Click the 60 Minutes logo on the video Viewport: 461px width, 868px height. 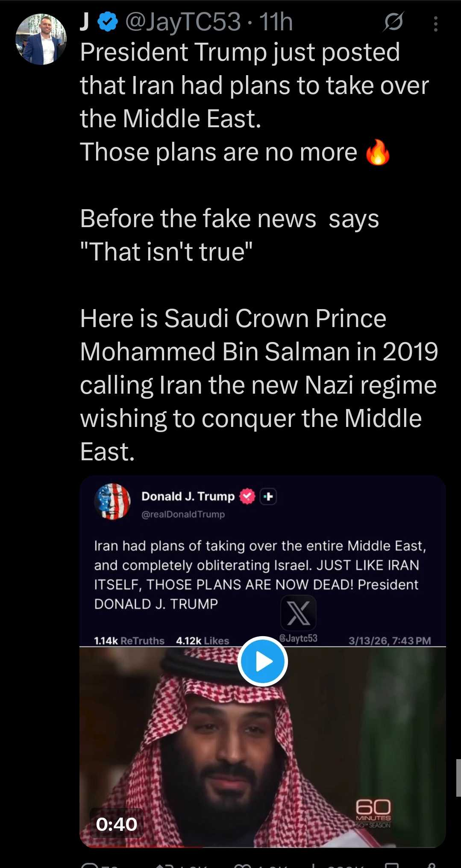(x=373, y=814)
